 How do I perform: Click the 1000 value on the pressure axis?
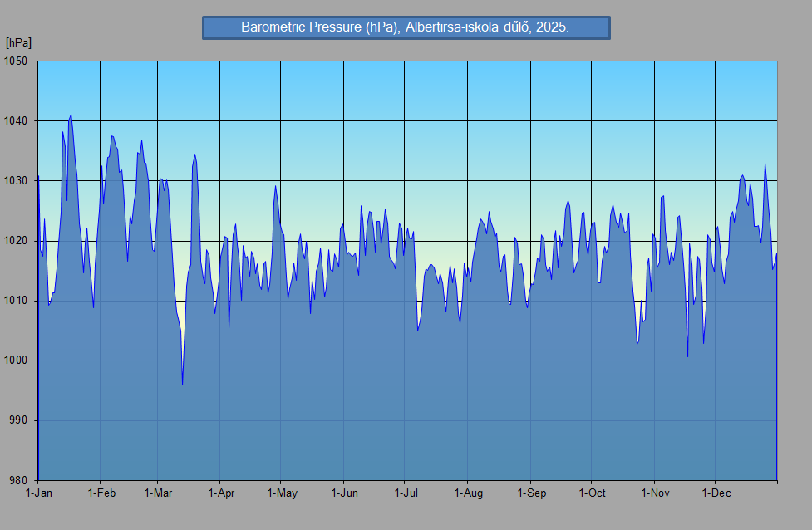[16, 361]
